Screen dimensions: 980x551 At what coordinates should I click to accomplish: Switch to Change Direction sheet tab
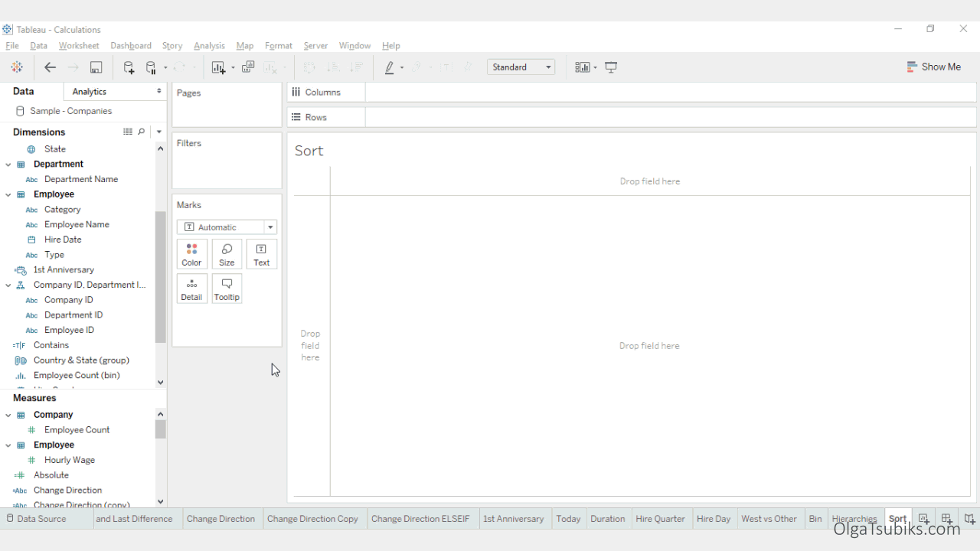(220, 519)
